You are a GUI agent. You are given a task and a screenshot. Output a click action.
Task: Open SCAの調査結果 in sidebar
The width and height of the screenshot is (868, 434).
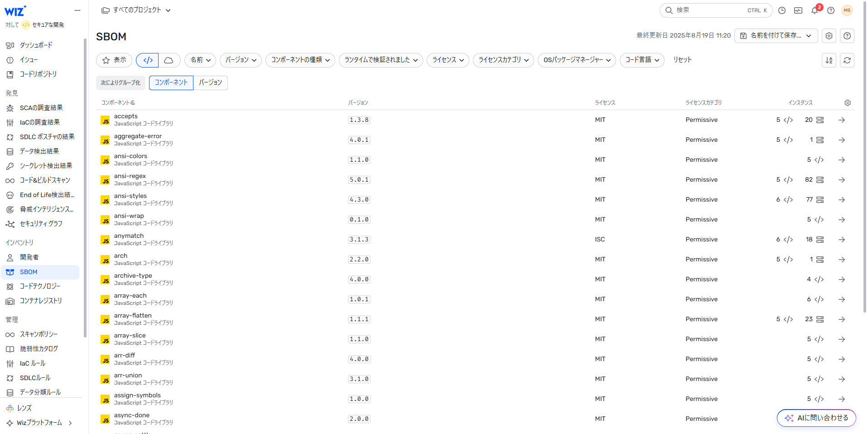pyautogui.click(x=41, y=108)
